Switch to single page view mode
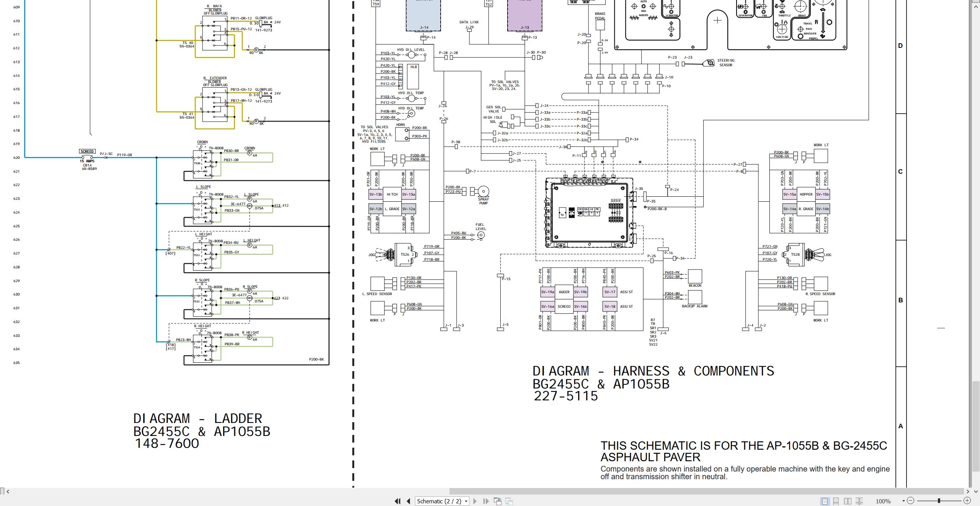 (825, 501)
